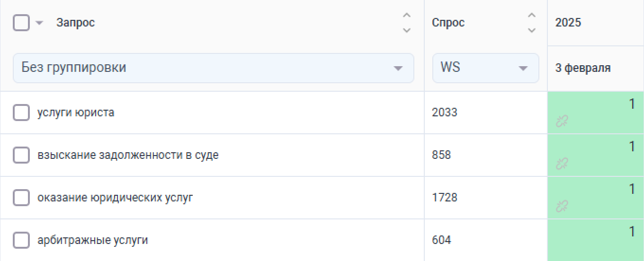Click the green position cell for арбитражные услуги
Image resolution: width=644 pixels, height=261 pixels.
[595, 240]
